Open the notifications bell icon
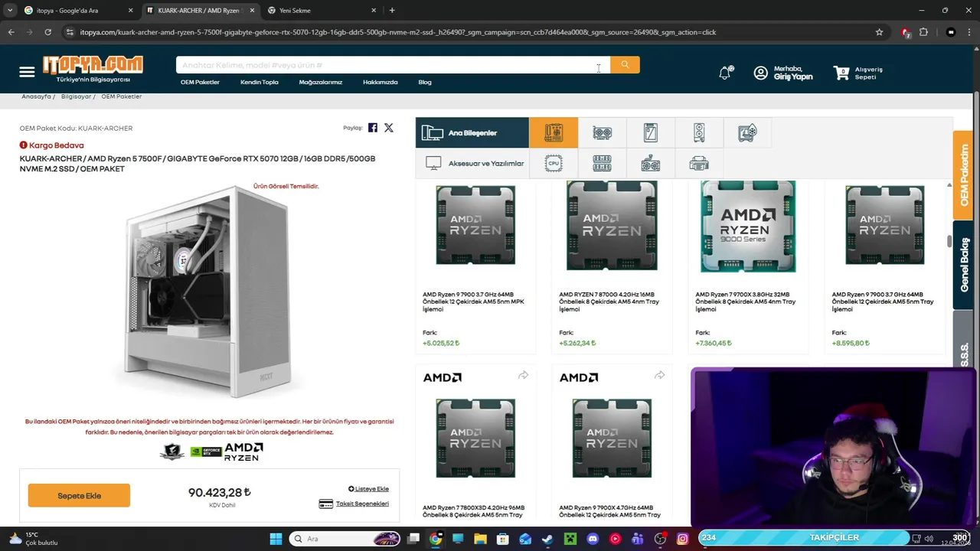This screenshot has width=980, height=551. (x=725, y=73)
